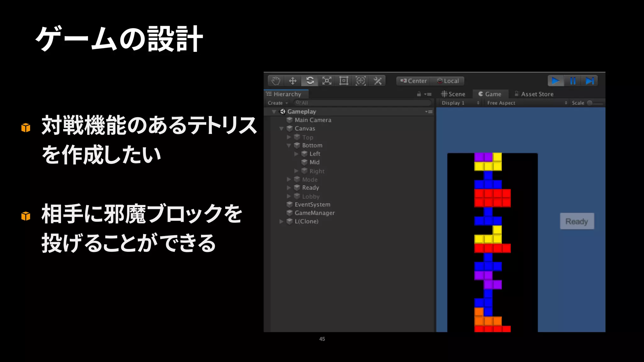The image size is (644, 362).
Task: Expand the L(Clone) object
Action: pos(281,222)
